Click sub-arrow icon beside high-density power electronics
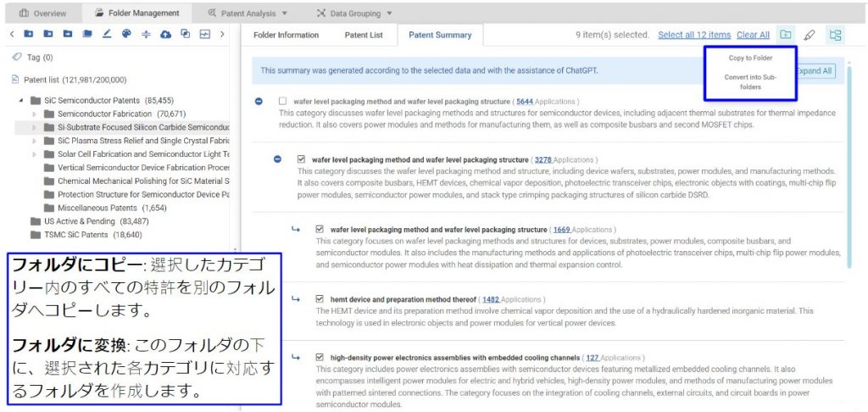 (x=296, y=357)
